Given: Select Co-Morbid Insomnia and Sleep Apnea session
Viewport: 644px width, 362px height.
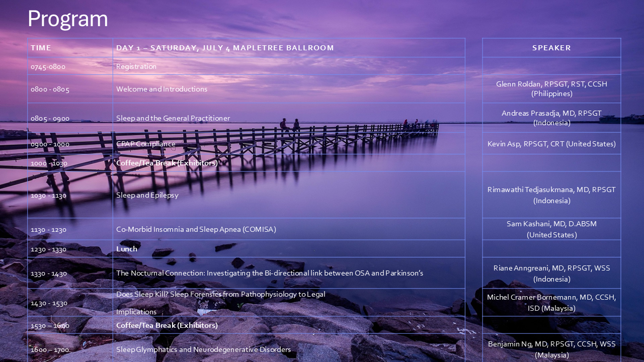Looking at the screenshot, I should pos(196,229).
